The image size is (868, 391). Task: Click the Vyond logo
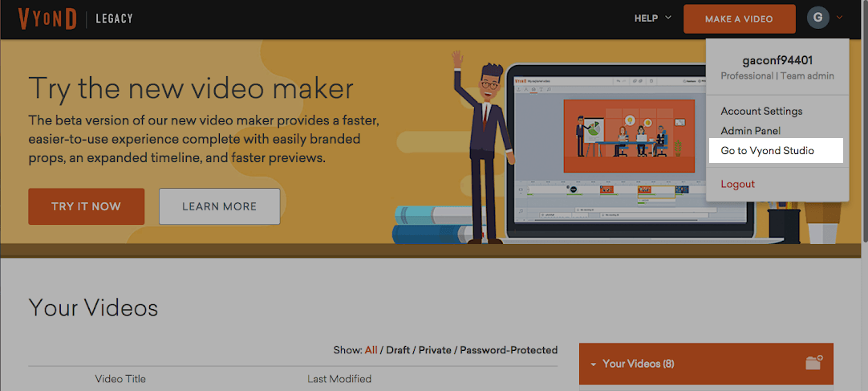(47, 18)
